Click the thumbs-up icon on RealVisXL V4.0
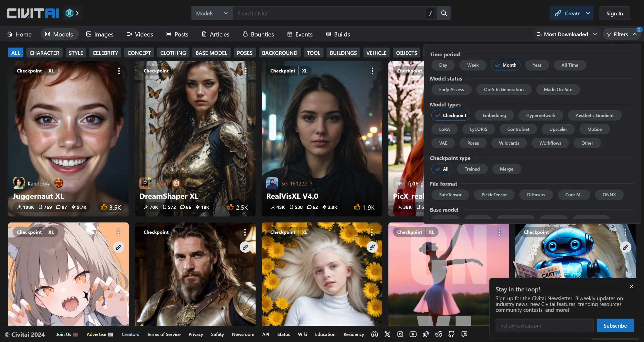Image resolution: width=644 pixels, height=342 pixels. click(x=357, y=207)
